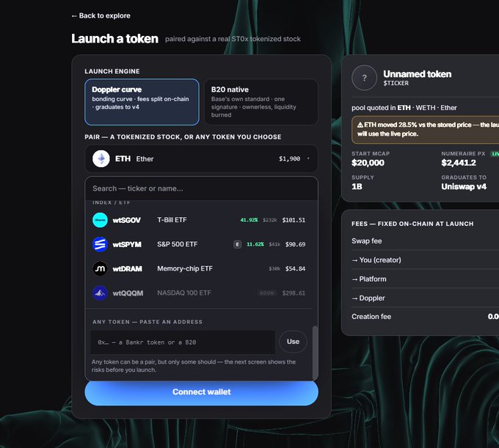Image resolution: width=499 pixels, height=448 pixels.
Task: Select the B20 native launch engine
Action: pyautogui.click(x=261, y=102)
